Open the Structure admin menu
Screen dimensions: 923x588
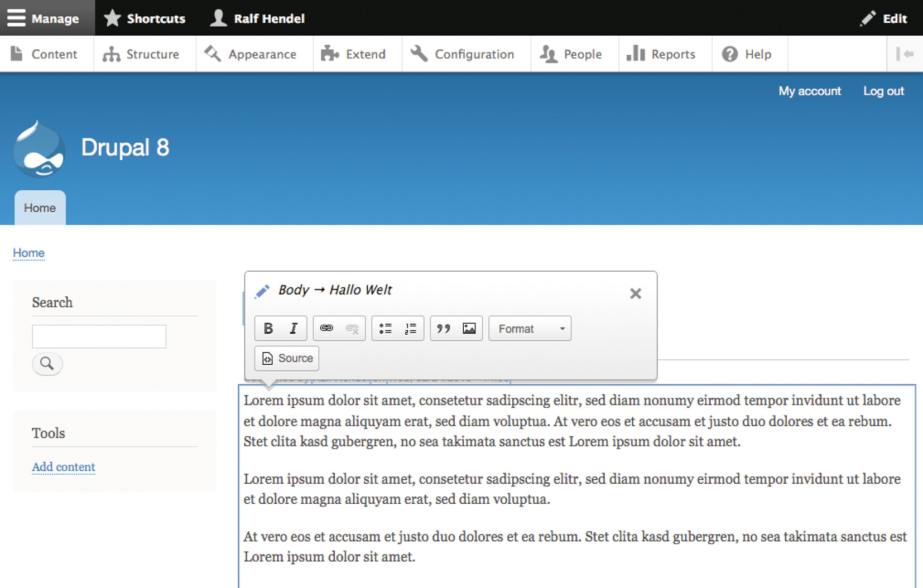click(x=142, y=54)
